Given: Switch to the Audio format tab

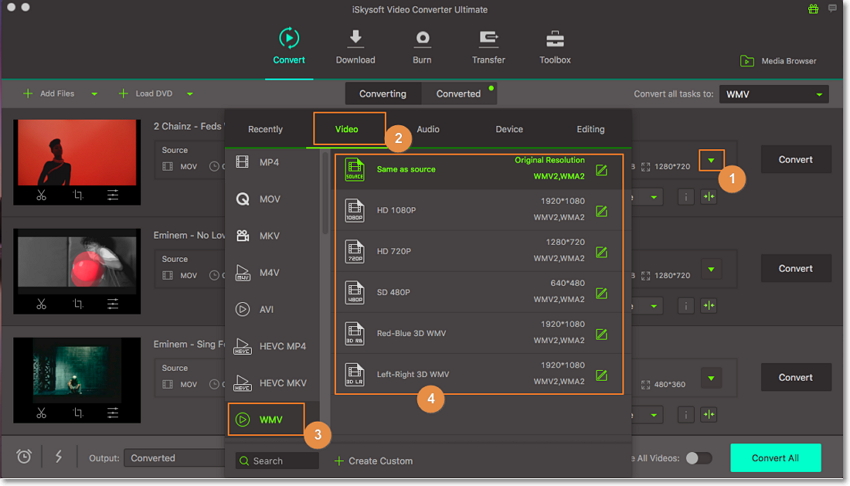Looking at the screenshot, I should point(428,129).
